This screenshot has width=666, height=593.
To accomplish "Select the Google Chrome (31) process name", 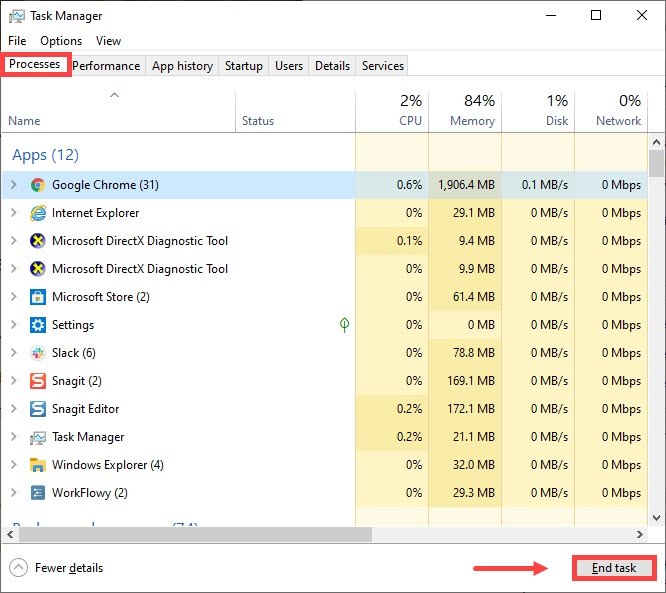I will tap(105, 185).
